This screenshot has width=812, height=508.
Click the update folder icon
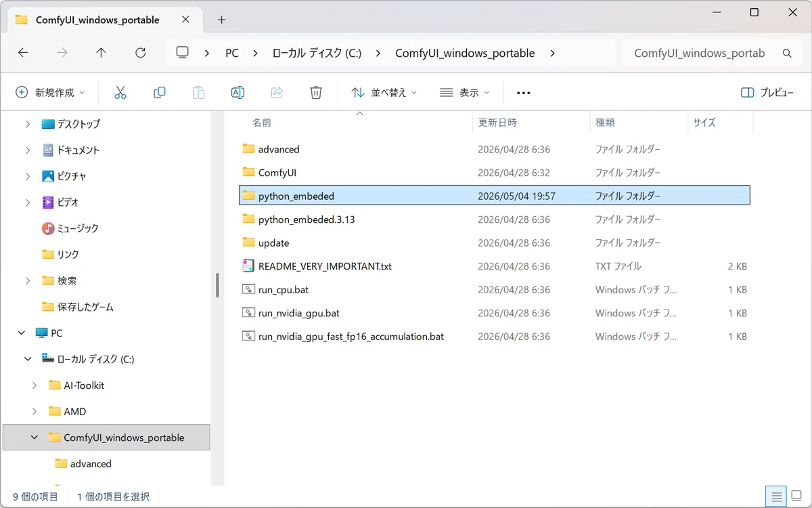tap(248, 242)
